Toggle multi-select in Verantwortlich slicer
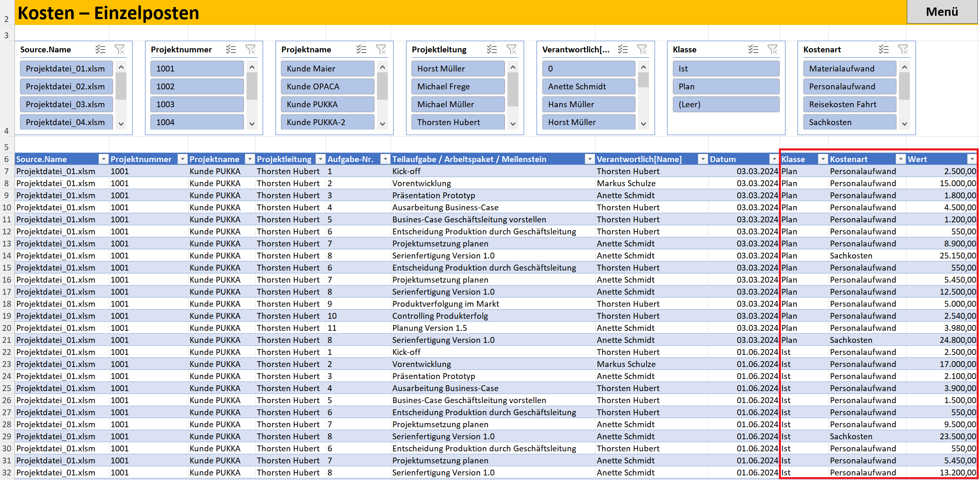980x480 pixels. coord(622,49)
